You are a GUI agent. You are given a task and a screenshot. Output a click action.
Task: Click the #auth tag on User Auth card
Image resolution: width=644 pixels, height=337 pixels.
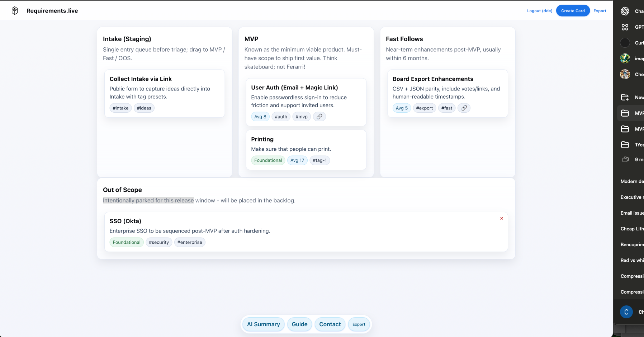point(281,117)
